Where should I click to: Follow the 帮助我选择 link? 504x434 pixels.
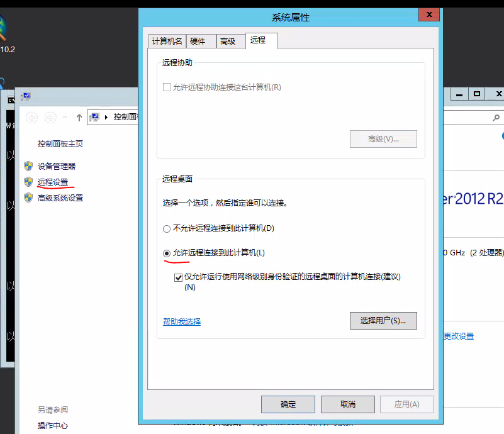[182, 321]
